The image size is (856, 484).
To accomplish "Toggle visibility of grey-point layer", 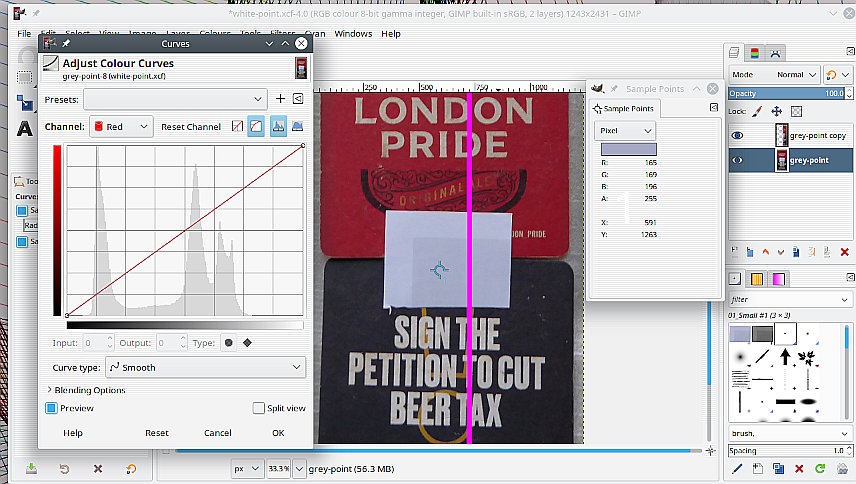I will coord(737,160).
